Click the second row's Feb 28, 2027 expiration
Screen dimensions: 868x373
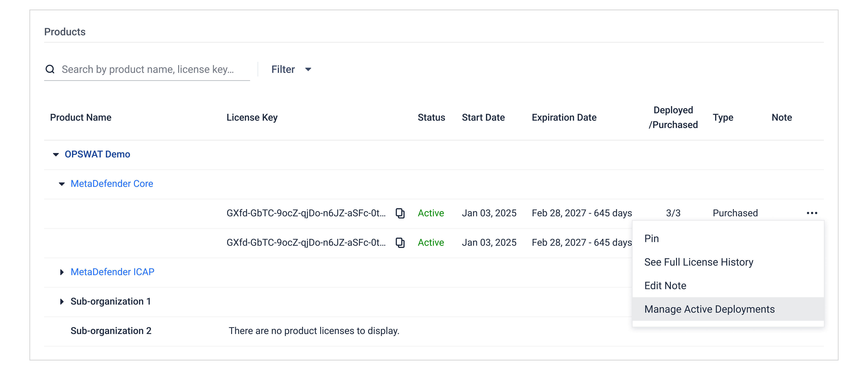(582, 243)
